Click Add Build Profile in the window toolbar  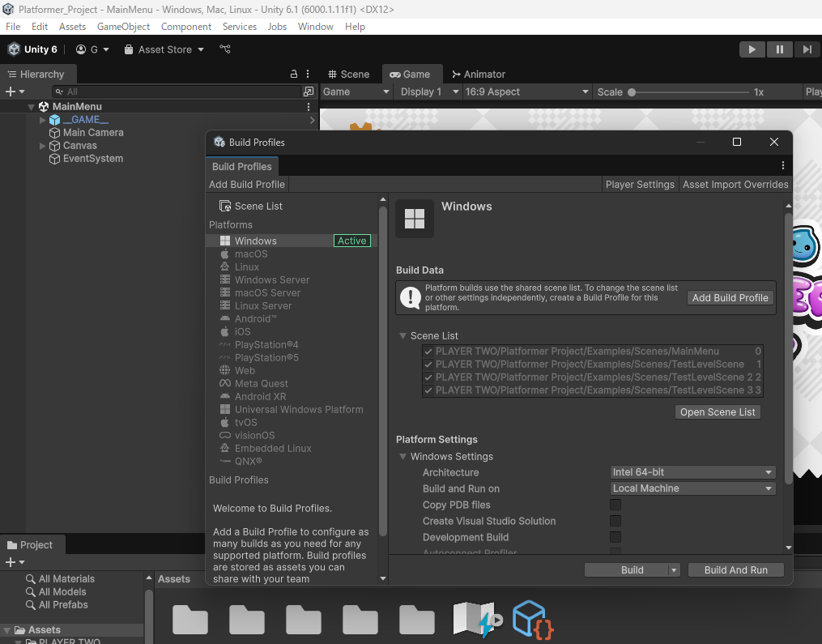(247, 184)
